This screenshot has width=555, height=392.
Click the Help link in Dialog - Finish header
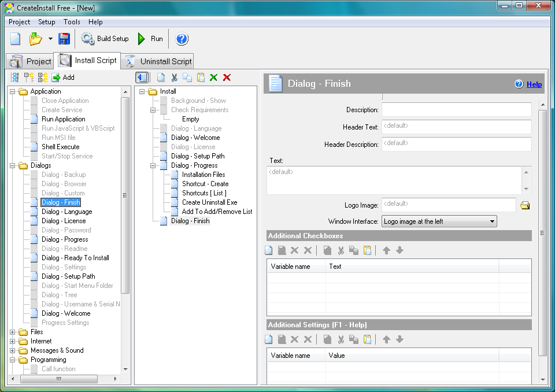pos(533,84)
